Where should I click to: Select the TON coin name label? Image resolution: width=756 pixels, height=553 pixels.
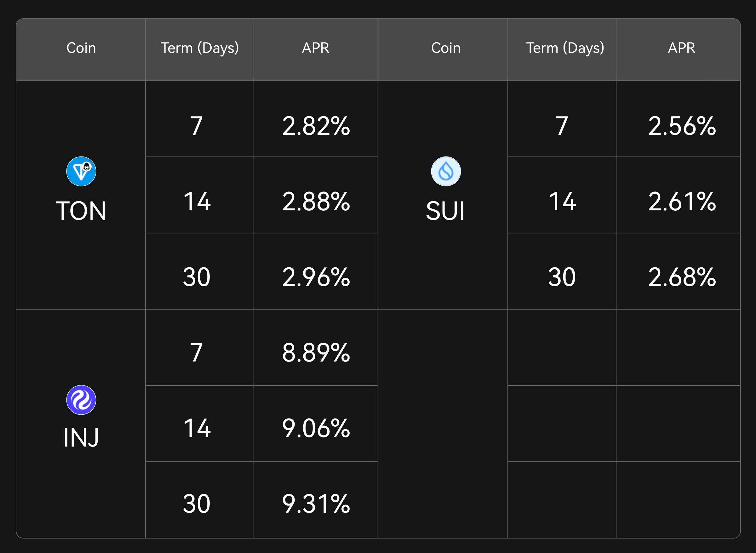tap(81, 211)
